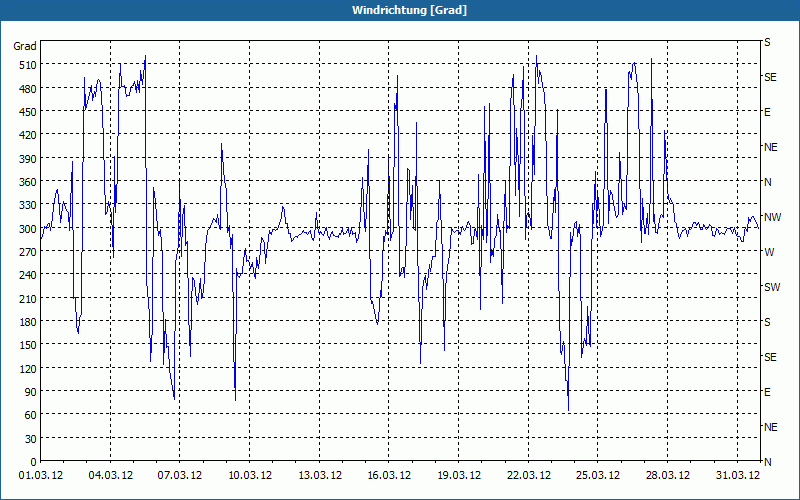This screenshot has width=800, height=500.
Task: Click the 01.03.12 date label
Action: point(41,475)
